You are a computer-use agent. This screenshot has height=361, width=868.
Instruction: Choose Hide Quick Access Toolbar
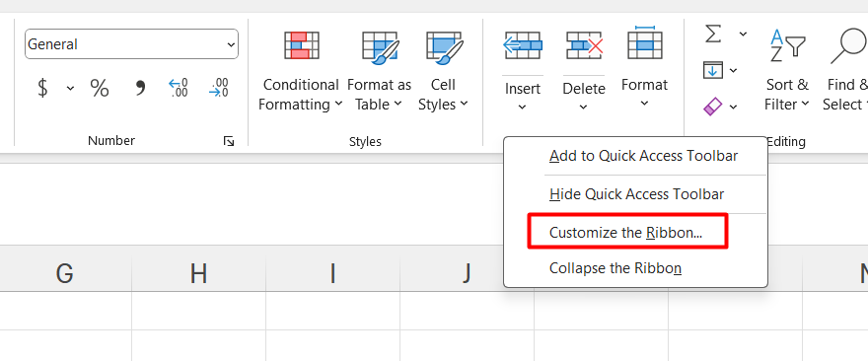635,194
